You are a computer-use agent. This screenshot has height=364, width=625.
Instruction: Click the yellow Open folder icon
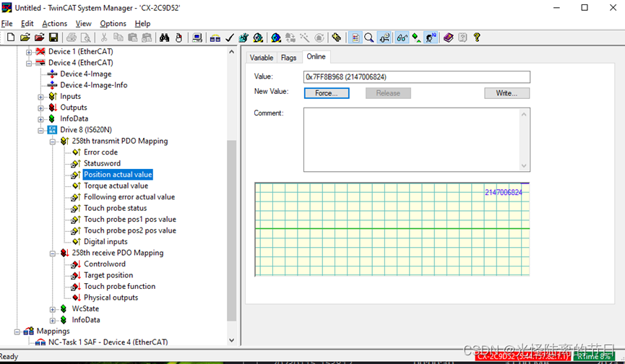[x=25, y=38]
